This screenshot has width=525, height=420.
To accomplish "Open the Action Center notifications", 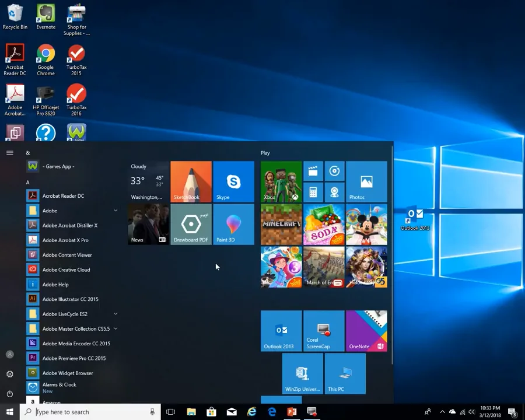I will pos(512,412).
